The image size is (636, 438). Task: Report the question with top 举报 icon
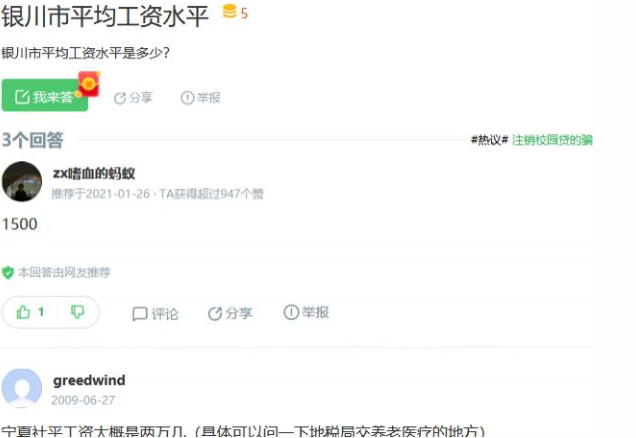tap(200, 97)
